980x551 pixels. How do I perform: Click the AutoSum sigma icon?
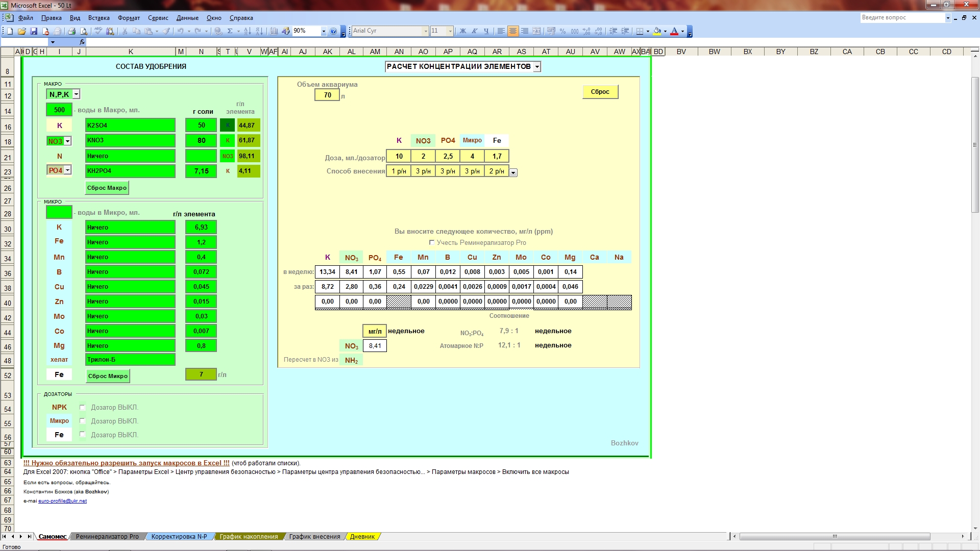coord(230,31)
